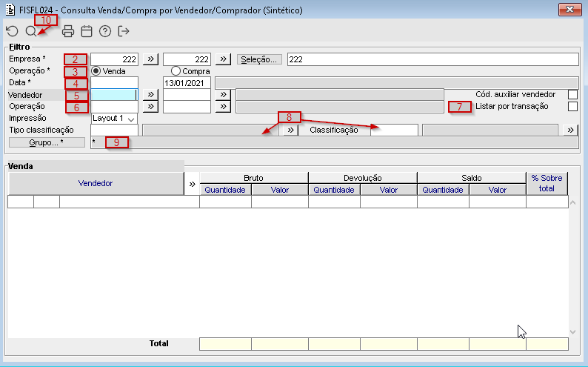This screenshot has width=588, height=367.
Task: Click the exit door icon
Action: pos(124,31)
